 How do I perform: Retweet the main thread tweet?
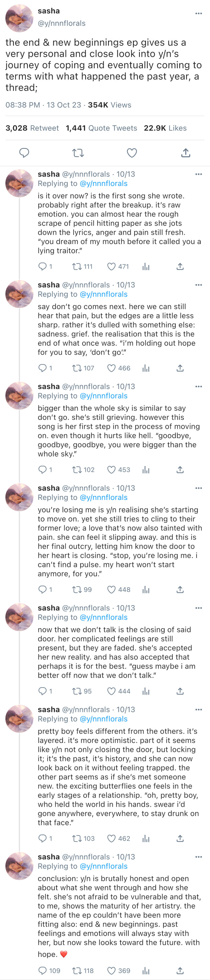(x=78, y=153)
